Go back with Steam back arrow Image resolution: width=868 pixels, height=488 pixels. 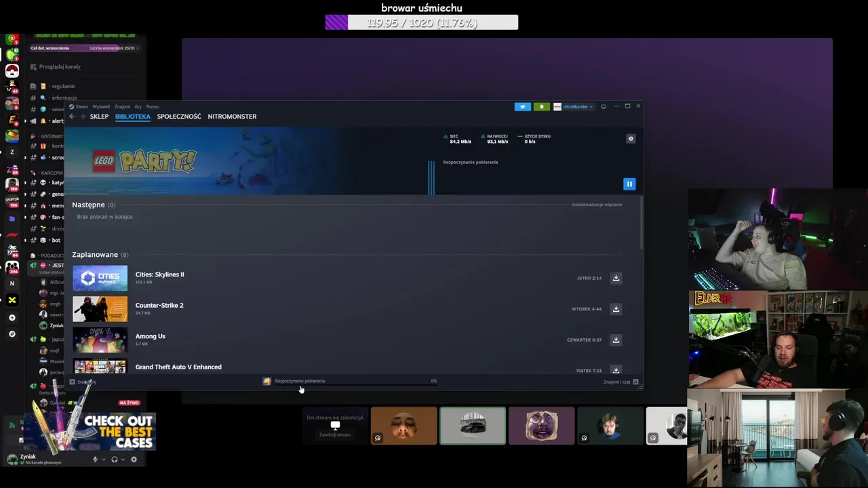pyautogui.click(x=72, y=117)
